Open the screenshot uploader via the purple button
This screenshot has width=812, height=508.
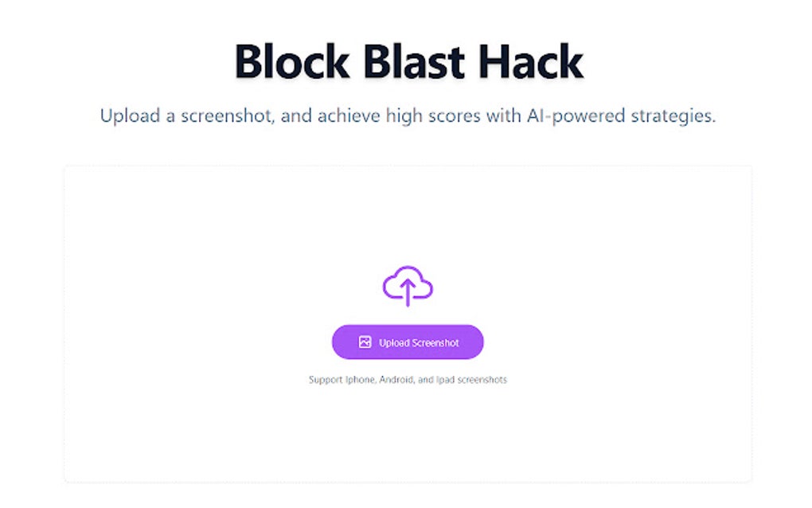click(x=407, y=342)
